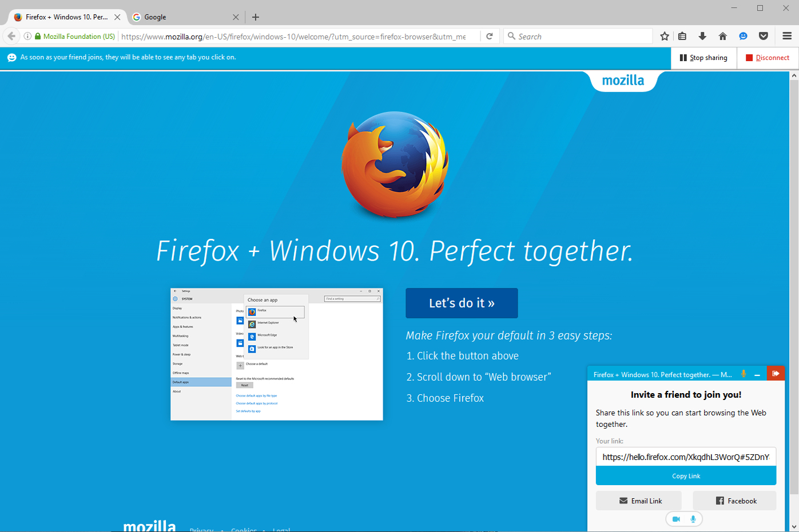Select the Firefox + Windows 10 tab
The height and width of the screenshot is (532, 799).
[x=67, y=17]
